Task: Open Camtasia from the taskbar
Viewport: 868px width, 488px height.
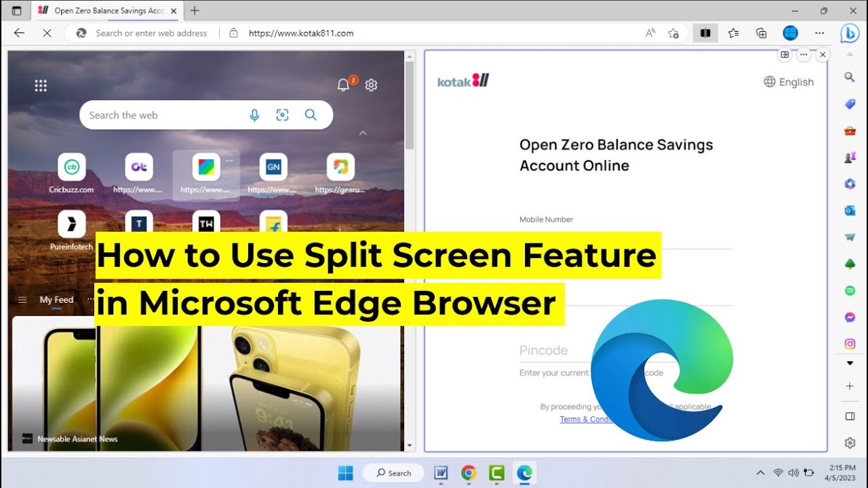Action: tap(496, 472)
